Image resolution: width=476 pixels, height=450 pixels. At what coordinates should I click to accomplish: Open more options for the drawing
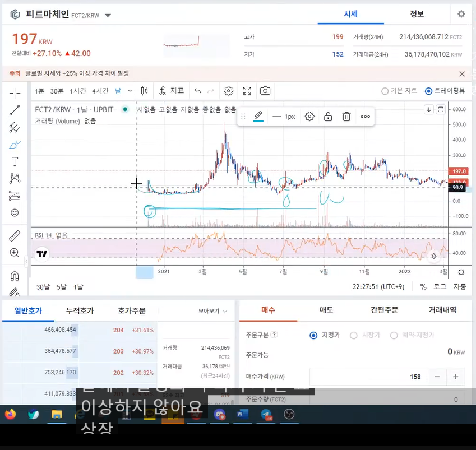(x=365, y=117)
